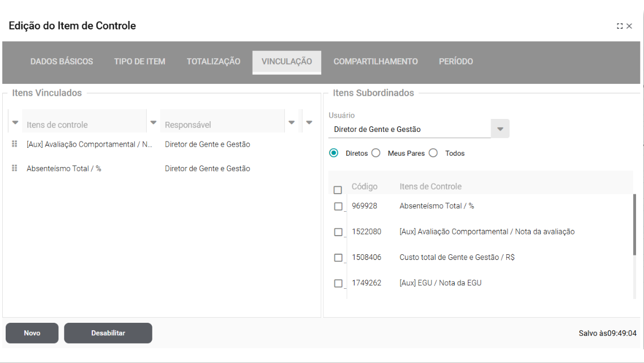Expand the Usuário dropdown
This screenshot has height=363, width=644.
[500, 129]
